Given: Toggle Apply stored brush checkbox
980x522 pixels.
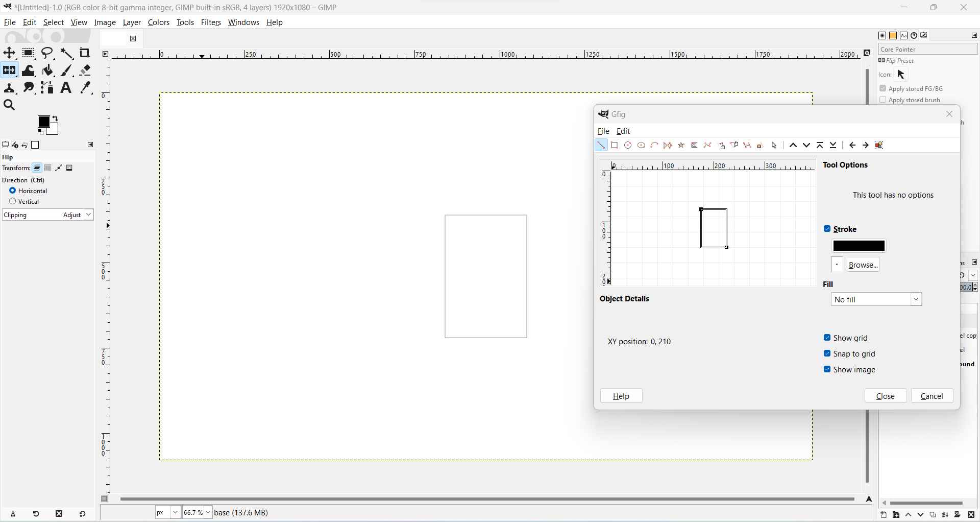Looking at the screenshot, I should (883, 100).
